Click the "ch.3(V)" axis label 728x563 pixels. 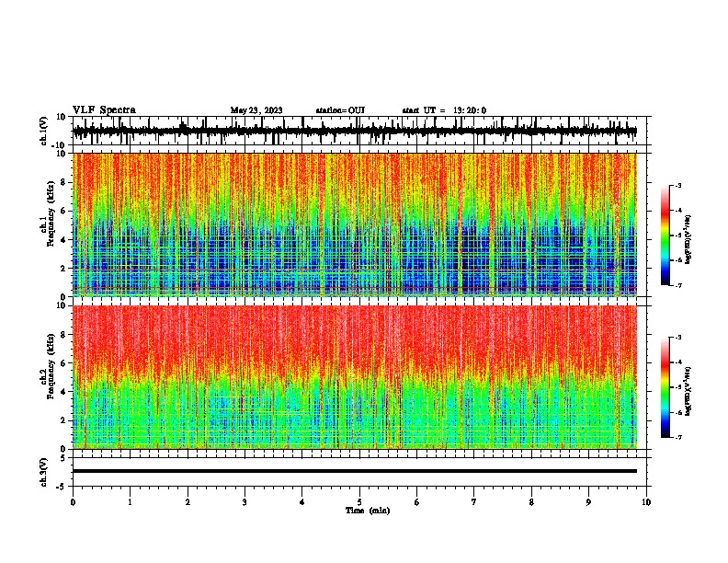coord(44,472)
